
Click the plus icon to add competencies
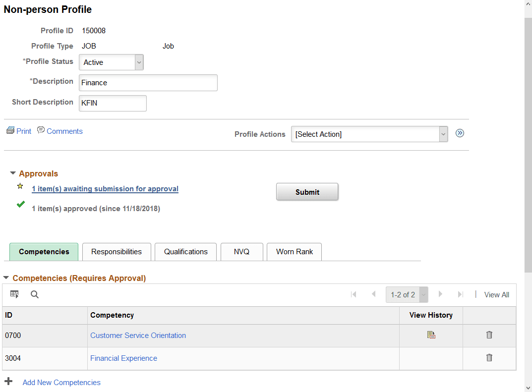click(x=8, y=382)
